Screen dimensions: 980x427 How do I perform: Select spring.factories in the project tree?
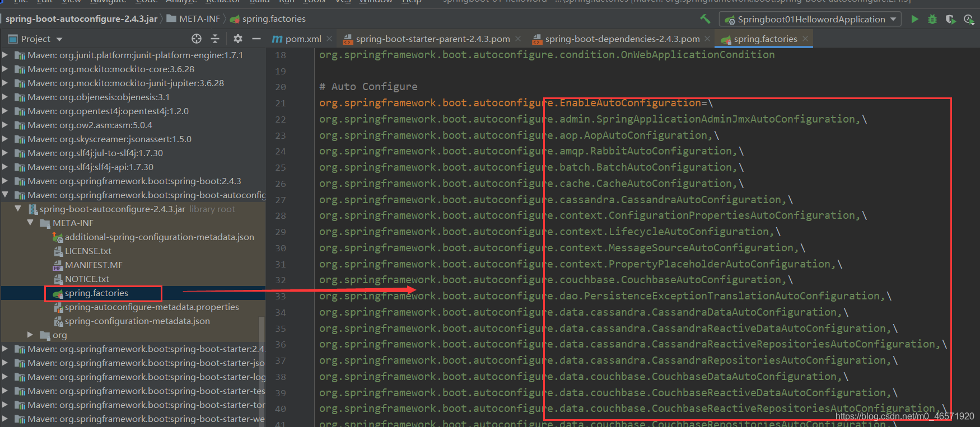(96, 293)
